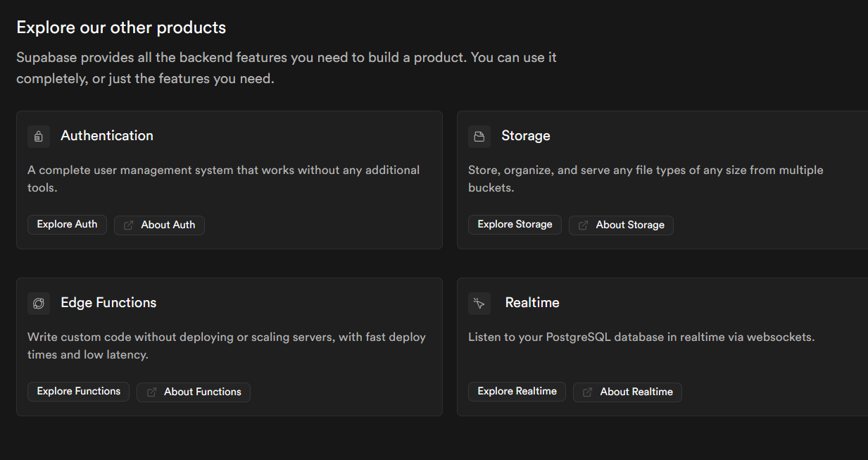This screenshot has height=460, width=868.
Task: Launch Explore Realtime
Action: click(517, 392)
